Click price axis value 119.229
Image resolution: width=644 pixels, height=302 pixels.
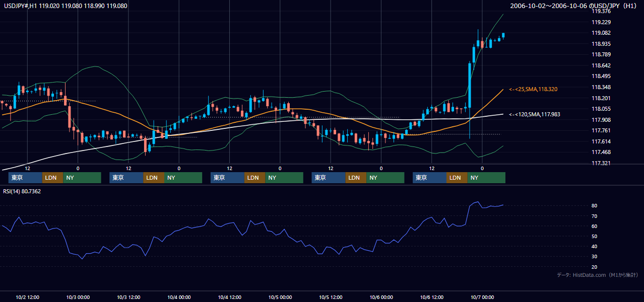pyautogui.click(x=601, y=22)
